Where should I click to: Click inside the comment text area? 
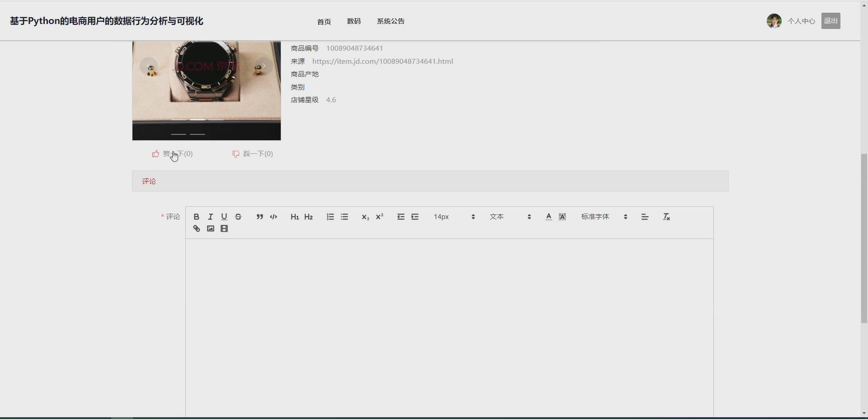click(x=449, y=328)
